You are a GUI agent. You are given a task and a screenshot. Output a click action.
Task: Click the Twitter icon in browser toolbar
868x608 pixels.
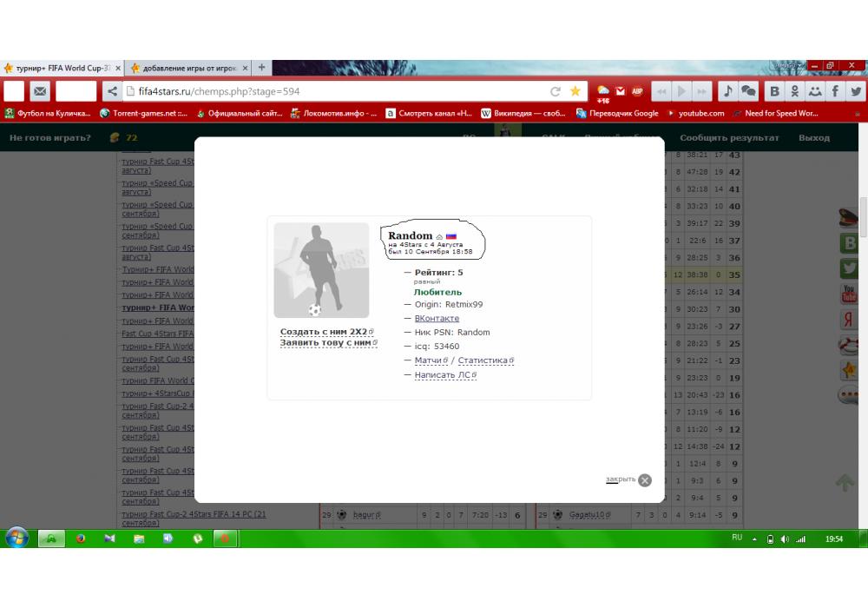[856, 91]
